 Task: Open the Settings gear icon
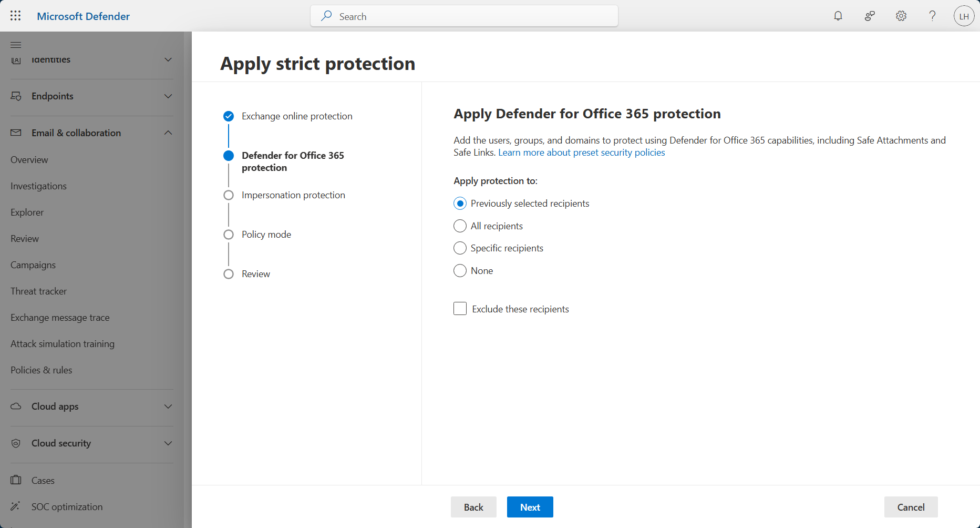(901, 16)
